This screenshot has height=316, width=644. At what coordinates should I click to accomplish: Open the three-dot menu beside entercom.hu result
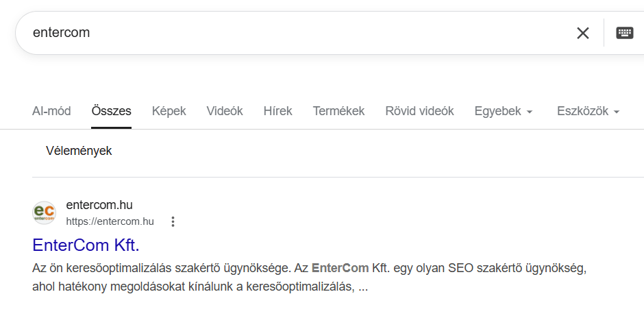click(x=173, y=221)
